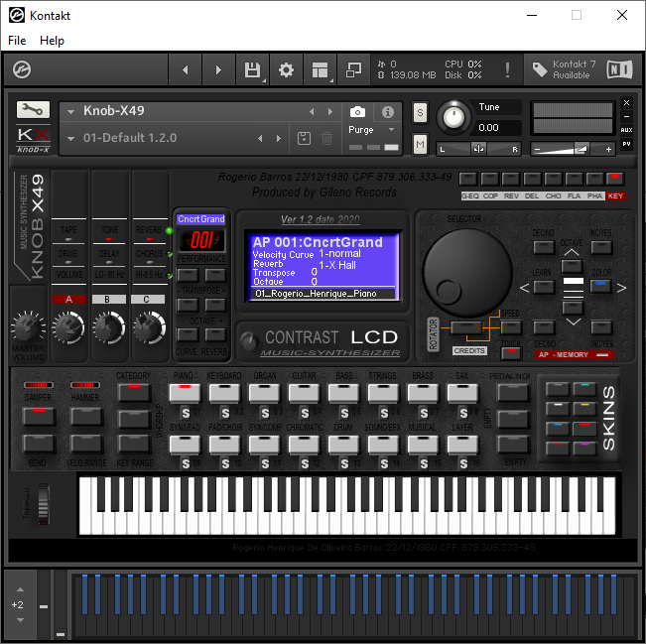Save snapshot using the disk icon

click(x=304, y=139)
